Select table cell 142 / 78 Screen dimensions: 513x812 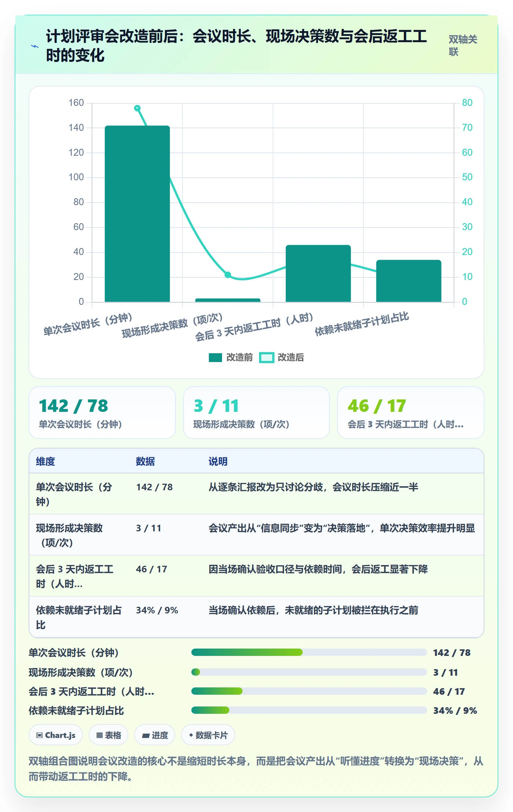[154, 487]
